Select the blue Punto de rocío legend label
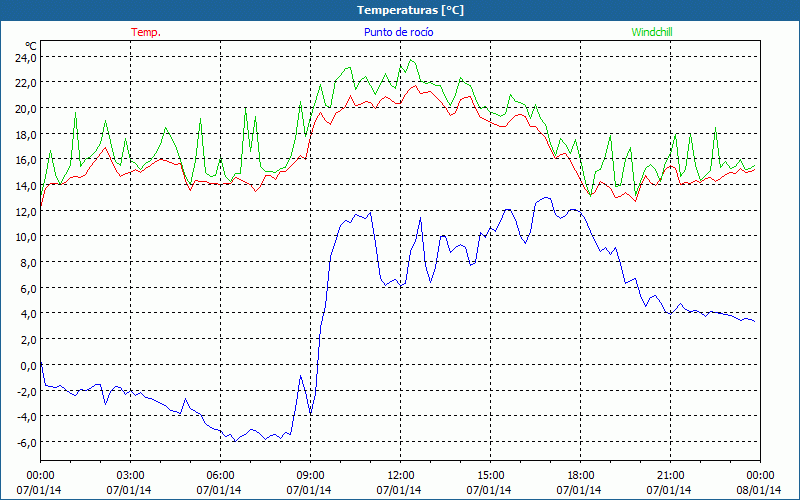 [398, 32]
